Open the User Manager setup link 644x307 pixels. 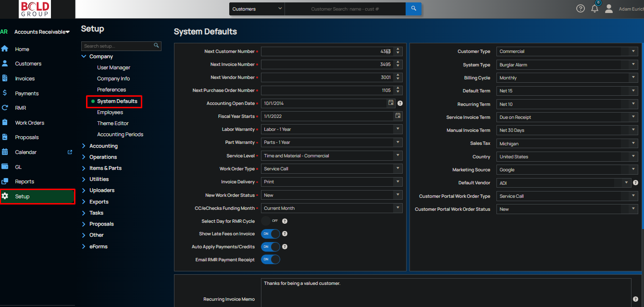click(x=113, y=67)
